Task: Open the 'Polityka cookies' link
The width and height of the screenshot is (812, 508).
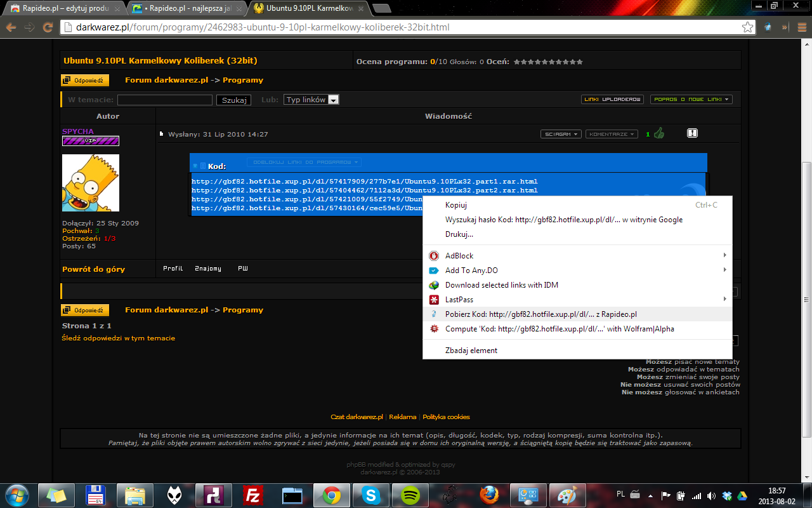Action: (x=446, y=417)
